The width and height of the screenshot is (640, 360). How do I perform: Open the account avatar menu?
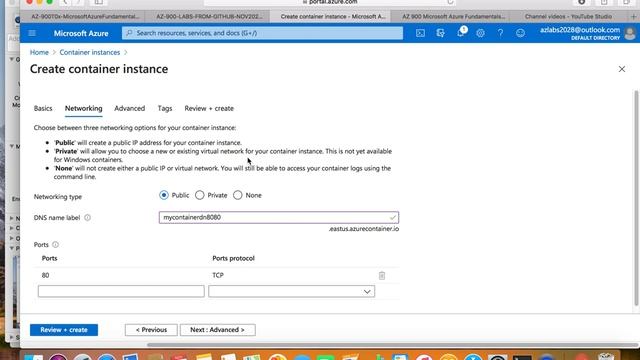(x=630, y=33)
